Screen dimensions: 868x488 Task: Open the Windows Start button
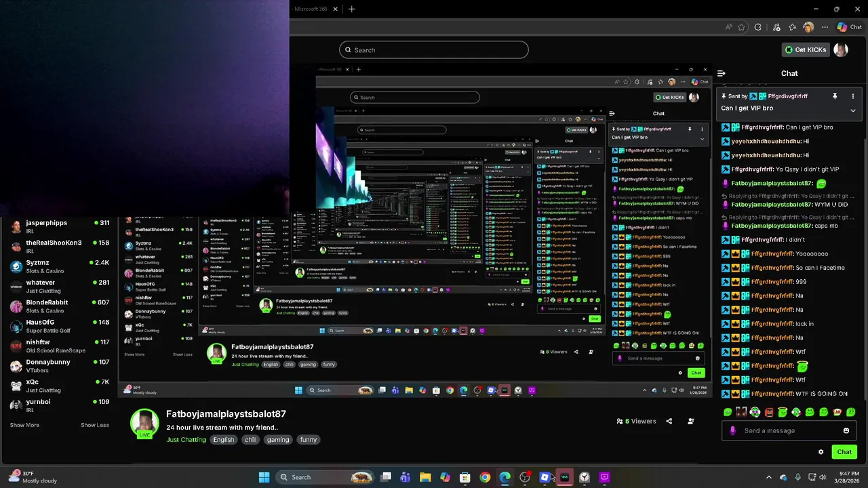tap(264, 477)
